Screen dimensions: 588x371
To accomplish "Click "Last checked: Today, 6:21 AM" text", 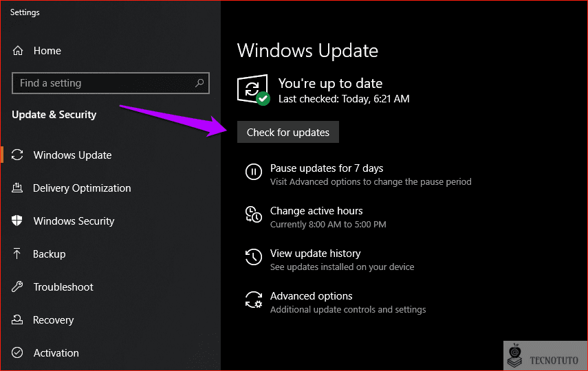I will pyautogui.click(x=344, y=99).
